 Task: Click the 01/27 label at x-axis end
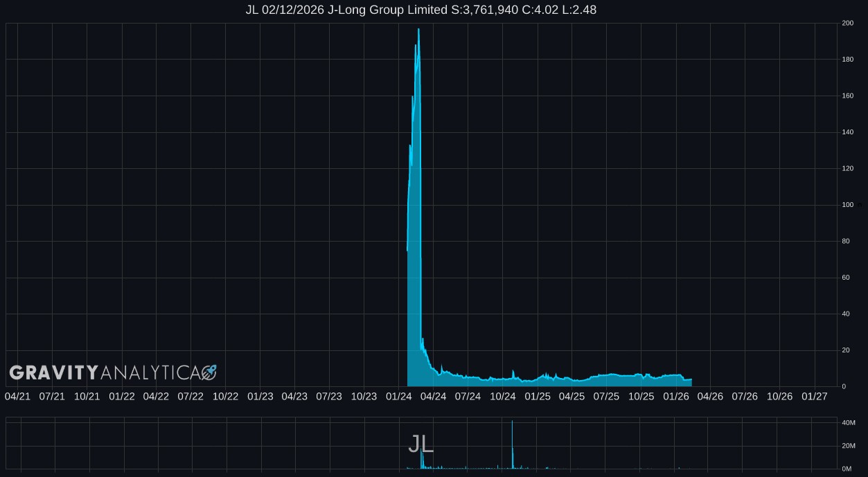[814, 397]
